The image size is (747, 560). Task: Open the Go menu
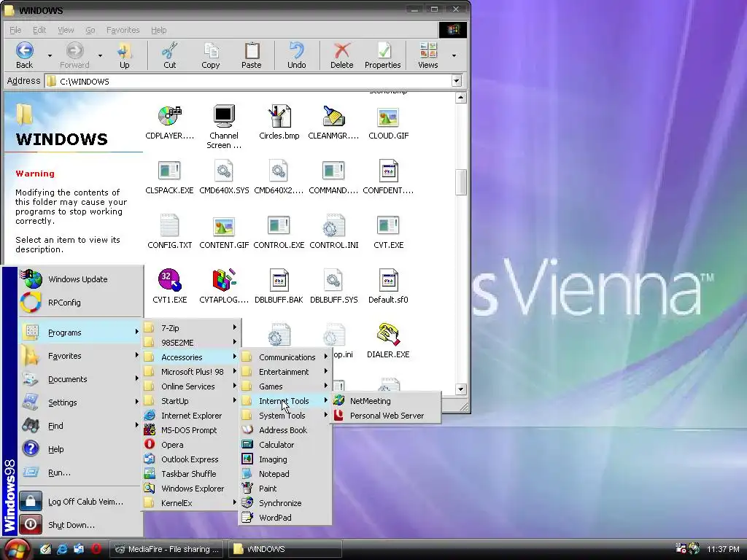(90, 30)
